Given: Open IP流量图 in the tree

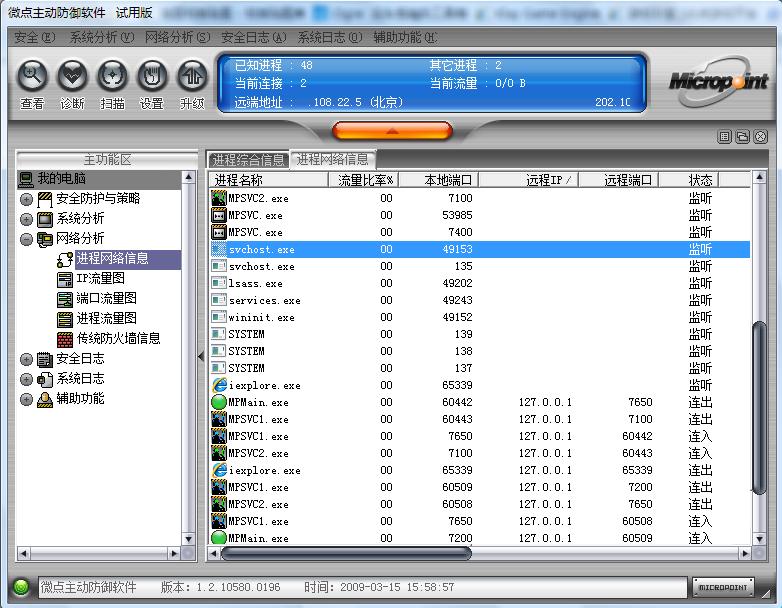Looking at the screenshot, I should point(100,278).
